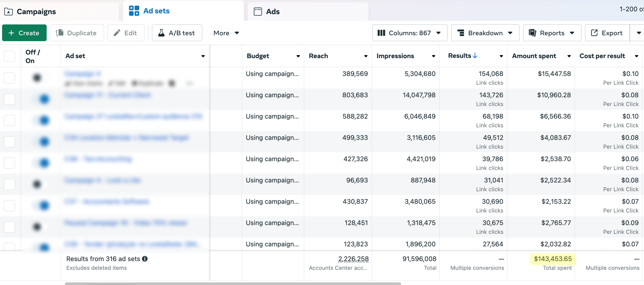Switch to the Ads tab

click(273, 12)
